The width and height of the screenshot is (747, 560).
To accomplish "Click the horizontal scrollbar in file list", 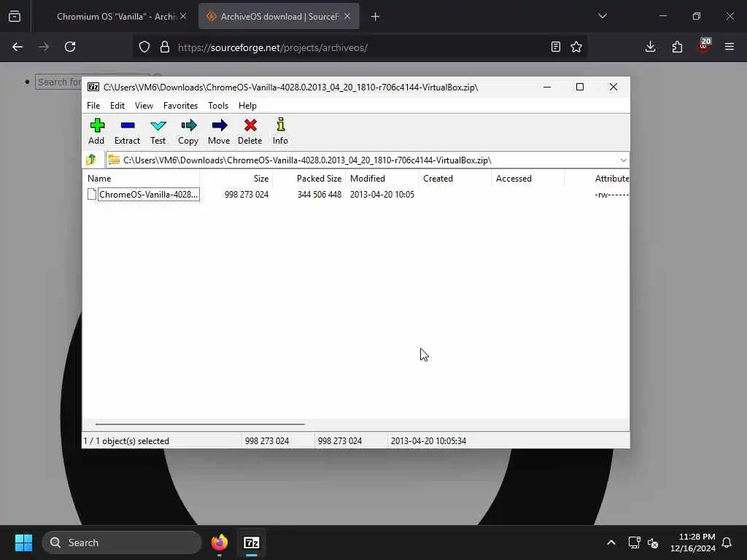I will click(x=200, y=424).
